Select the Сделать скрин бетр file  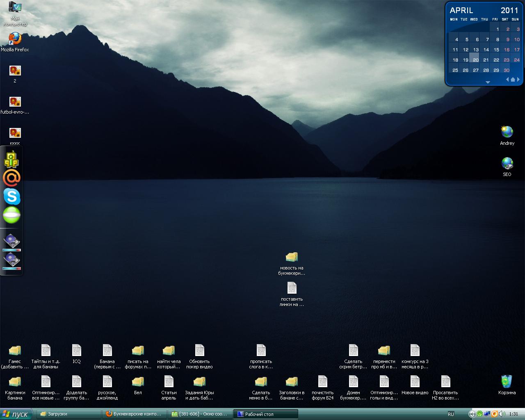[354, 350]
